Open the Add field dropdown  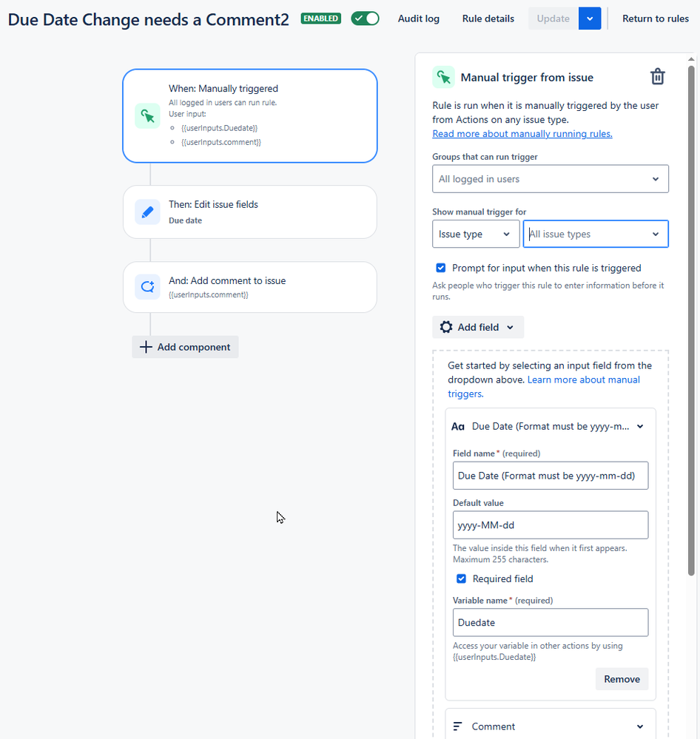coord(477,327)
